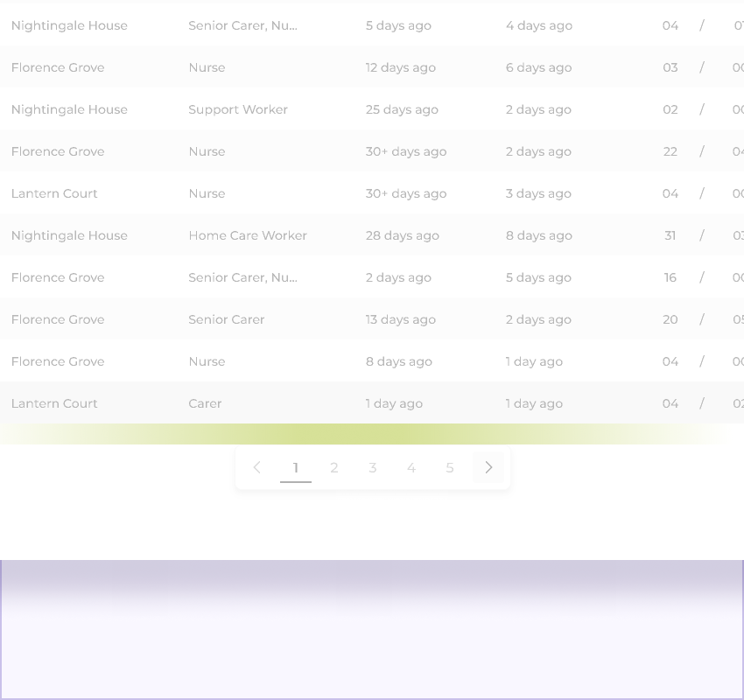This screenshot has height=700, width=744.
Task: Select page 1 in pagination
Action: [296, 467]
